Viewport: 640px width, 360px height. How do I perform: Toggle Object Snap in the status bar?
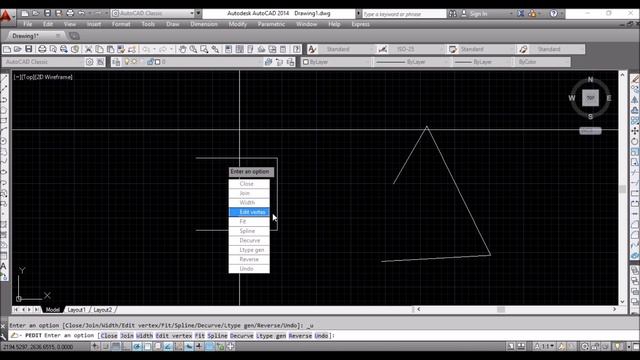[x=147, y=347]
